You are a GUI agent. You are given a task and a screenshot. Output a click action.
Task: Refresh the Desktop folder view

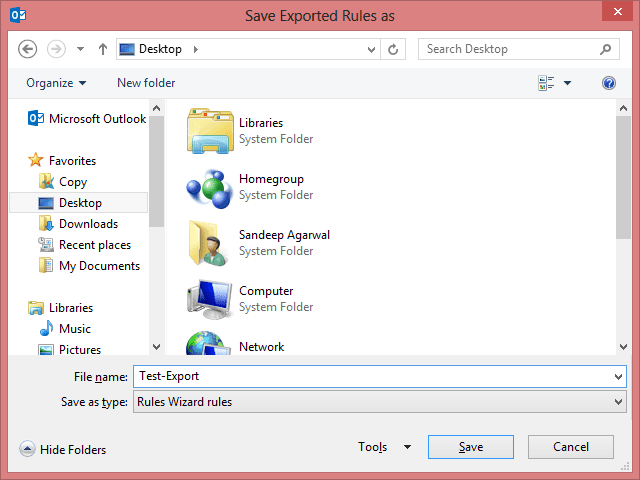click(393, 49)
